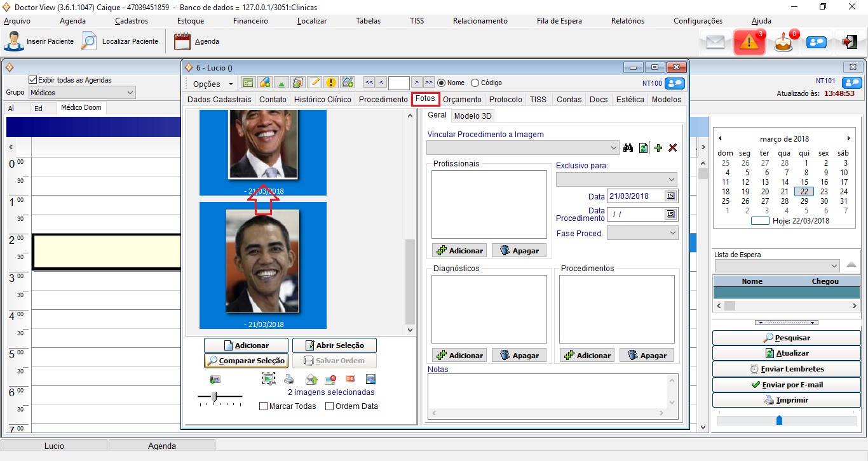This screenshot has width=868, height=461.
Task: Open the Financeiro menu
Action: coord(250,21)
